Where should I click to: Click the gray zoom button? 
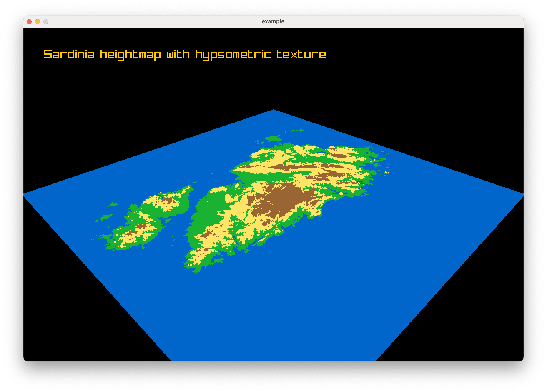pos(46,22)
